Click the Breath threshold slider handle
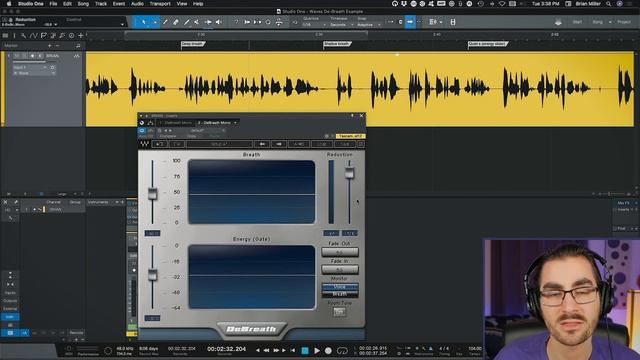The image size is (640, 360). tap(153, 193)
